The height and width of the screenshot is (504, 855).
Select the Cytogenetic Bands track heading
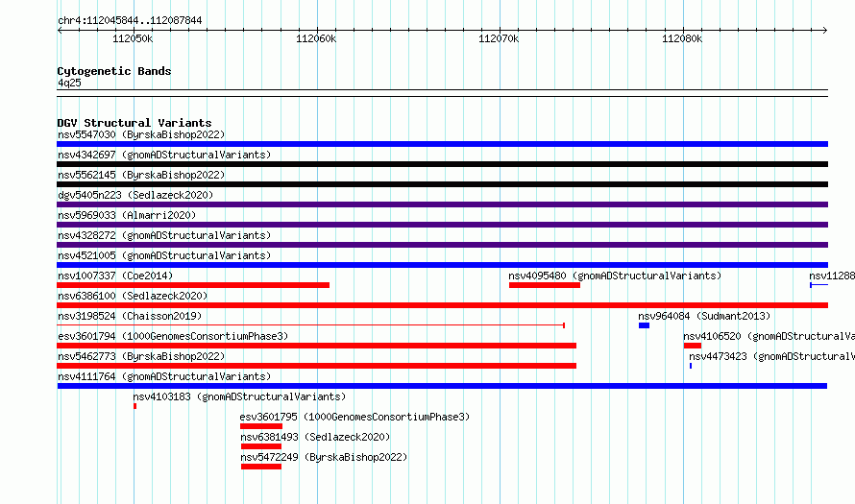tap(114, 71)
